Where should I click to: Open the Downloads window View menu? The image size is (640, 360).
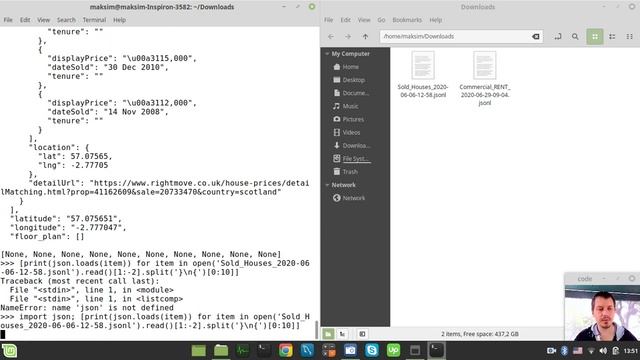[x=364, y=20]
